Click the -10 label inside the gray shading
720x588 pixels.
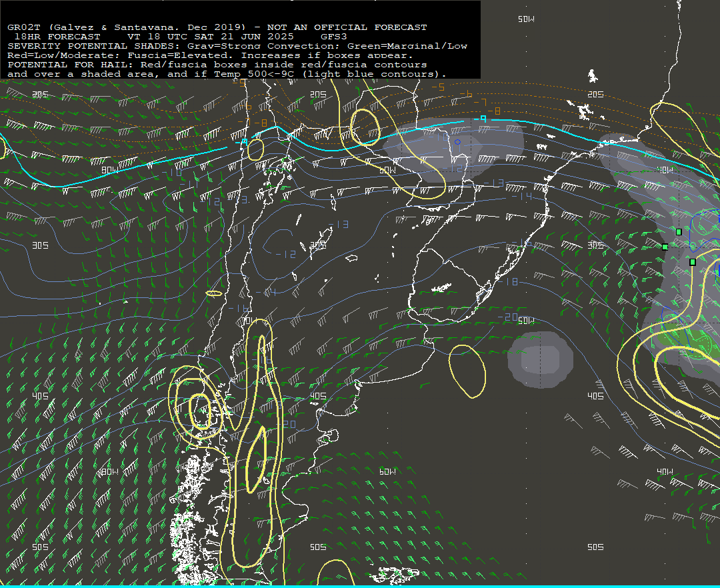tap(439, 136)
